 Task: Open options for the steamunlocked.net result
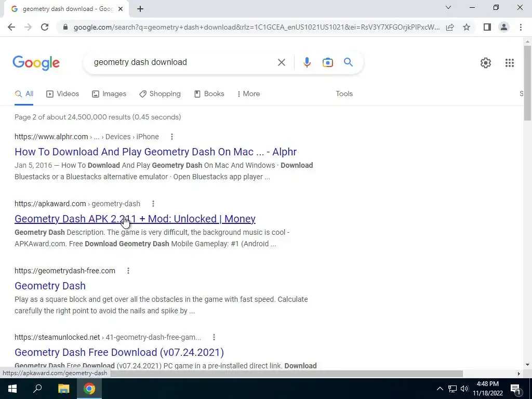pos(214,337)
